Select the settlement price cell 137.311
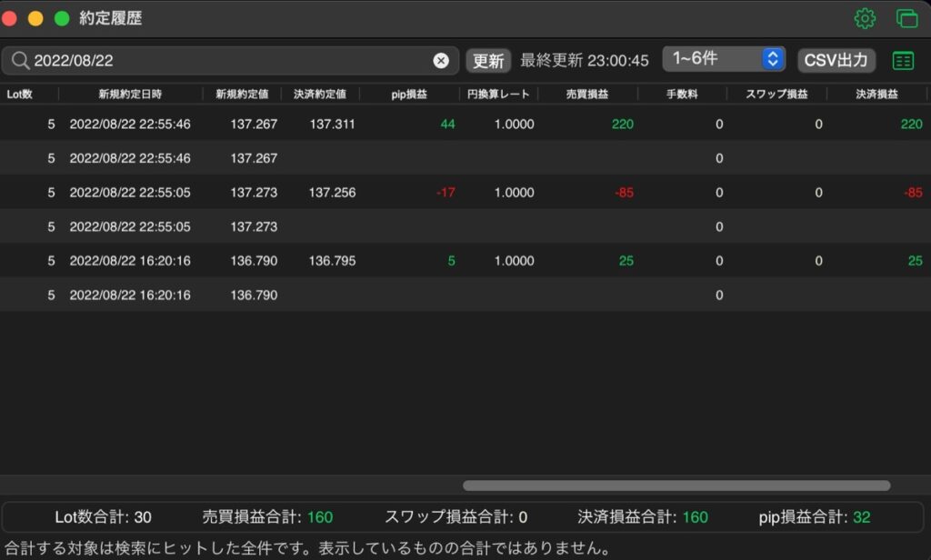 (x=332, y=125)
